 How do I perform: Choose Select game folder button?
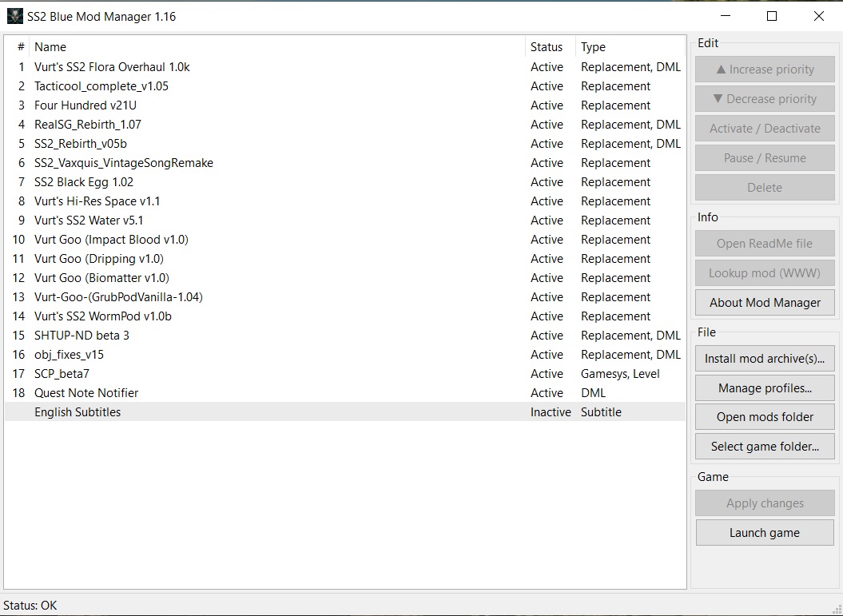[764, 447]
